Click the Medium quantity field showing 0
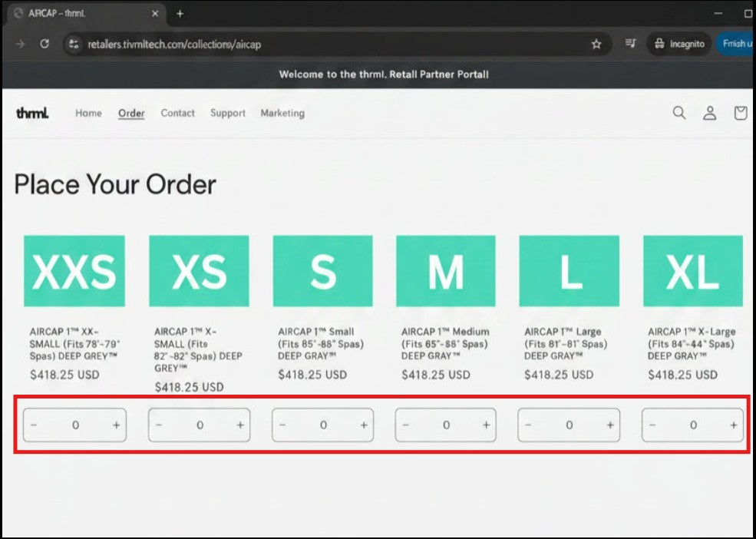This screenshot has width=756, height=539. click(x=446, y=425)
